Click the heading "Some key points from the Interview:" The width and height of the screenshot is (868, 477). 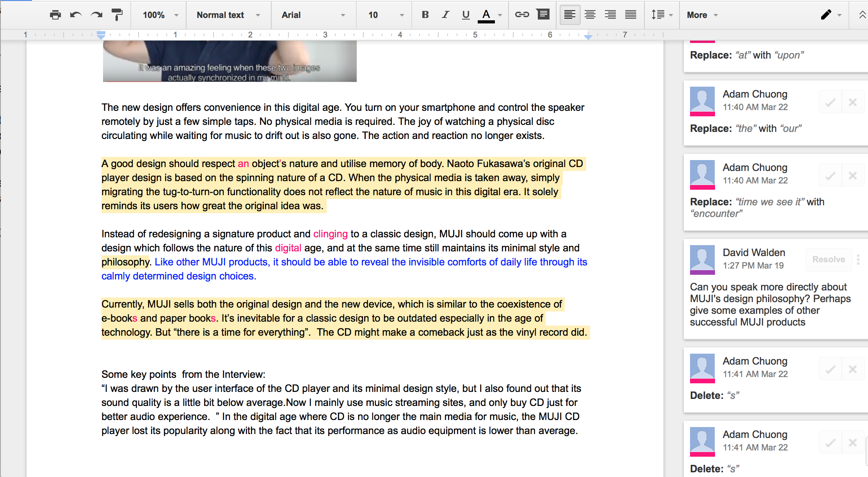(x=183, y=374)
